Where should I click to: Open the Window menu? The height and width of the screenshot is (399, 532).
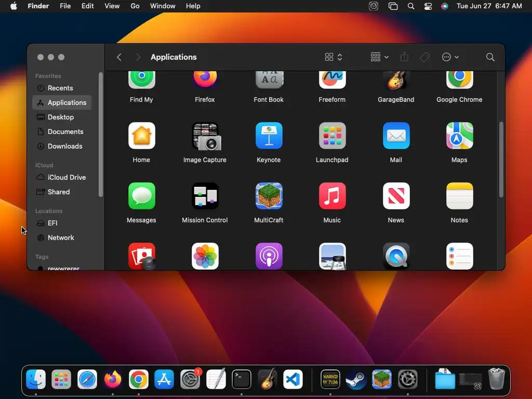(x=163, y=6)
